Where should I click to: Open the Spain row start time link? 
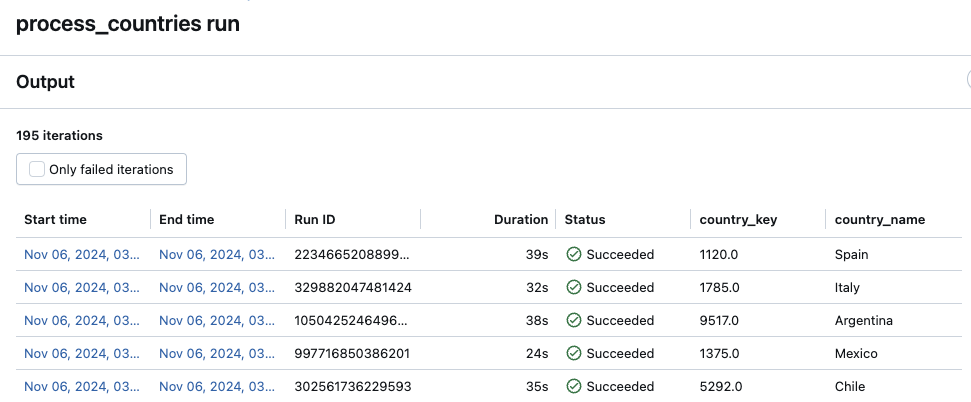83,255
